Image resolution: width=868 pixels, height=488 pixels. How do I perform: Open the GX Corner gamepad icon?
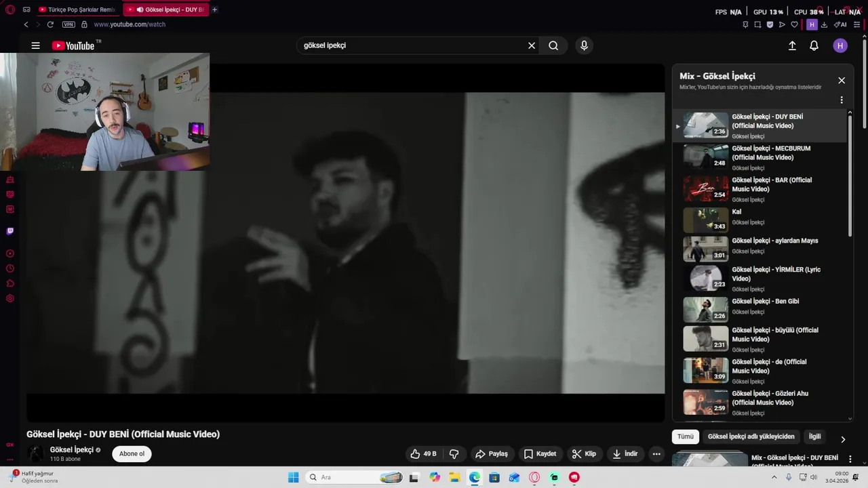tap(26, 9)
